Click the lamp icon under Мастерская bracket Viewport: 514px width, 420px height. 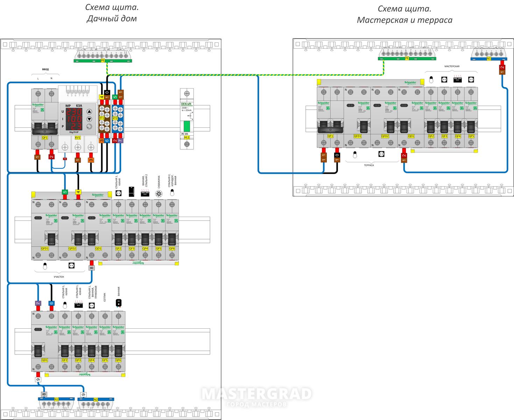(x=431, y=79)
